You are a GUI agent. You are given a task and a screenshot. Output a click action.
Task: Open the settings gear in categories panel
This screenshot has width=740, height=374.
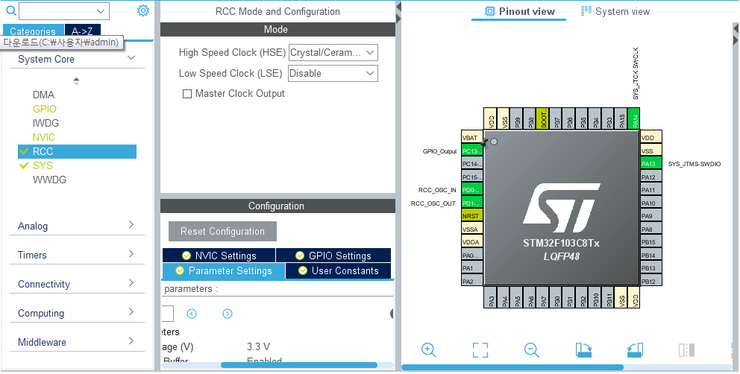143,10
